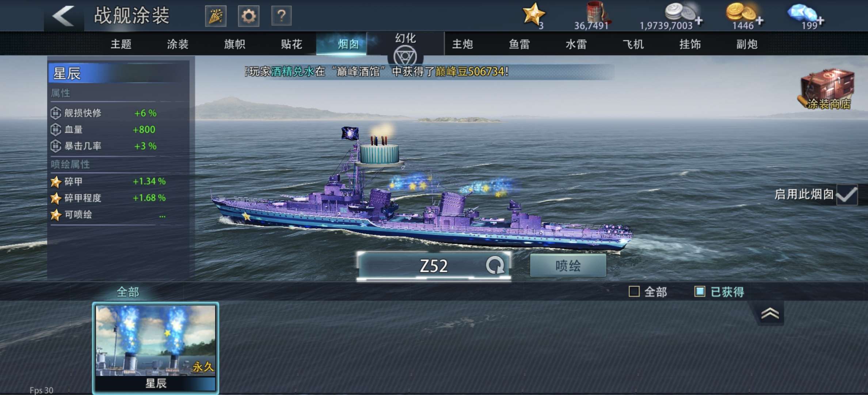Image resolution: width=868 pixels, height=395 pixels.
Task: Collapse the bottom panel with double chevron
Action: (x=770, y=314)
